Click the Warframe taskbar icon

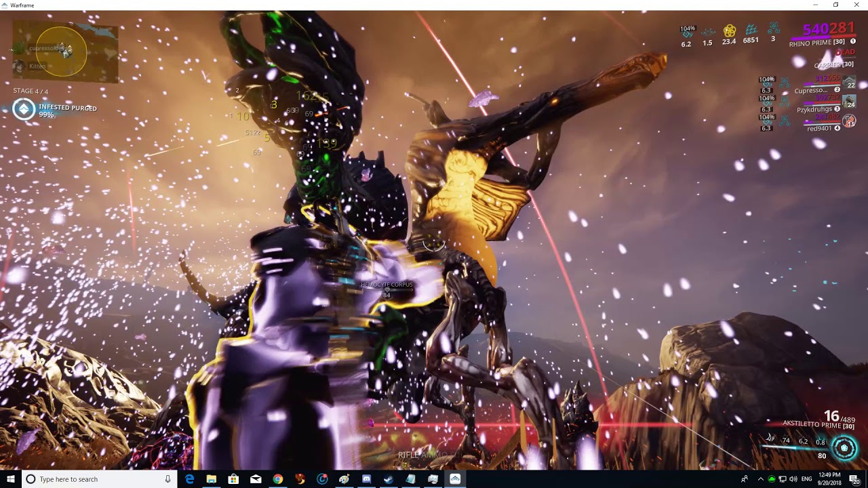[x=455, y=479]
